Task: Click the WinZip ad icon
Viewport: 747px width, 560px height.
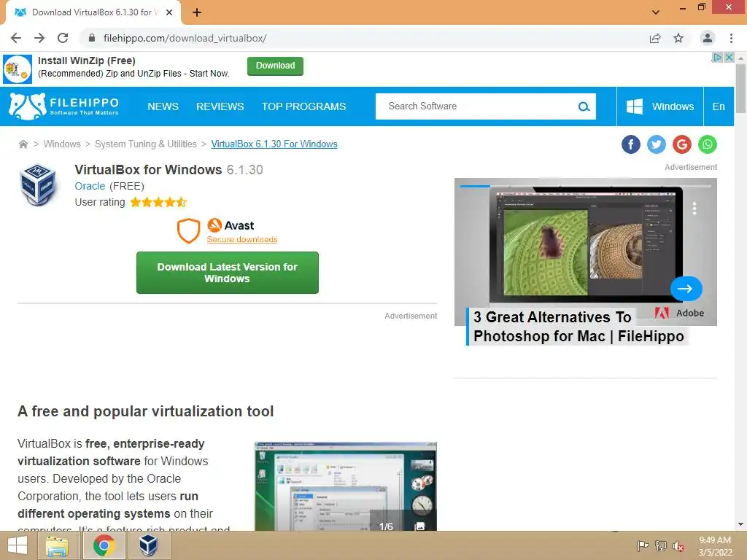Action: (x=18, y=69)
